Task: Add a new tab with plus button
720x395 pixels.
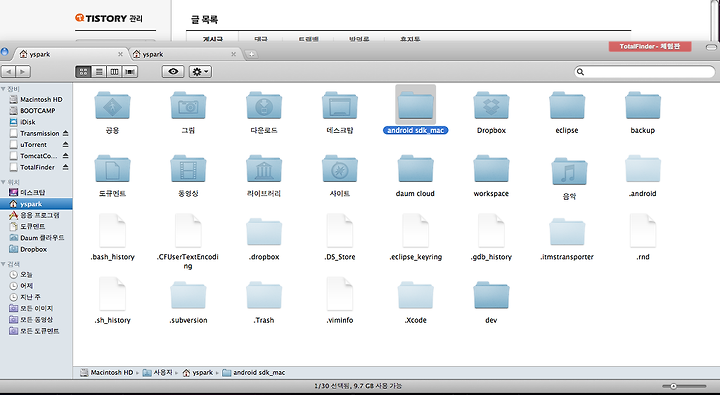Action: pyautogui.click(x=252, y=54)
